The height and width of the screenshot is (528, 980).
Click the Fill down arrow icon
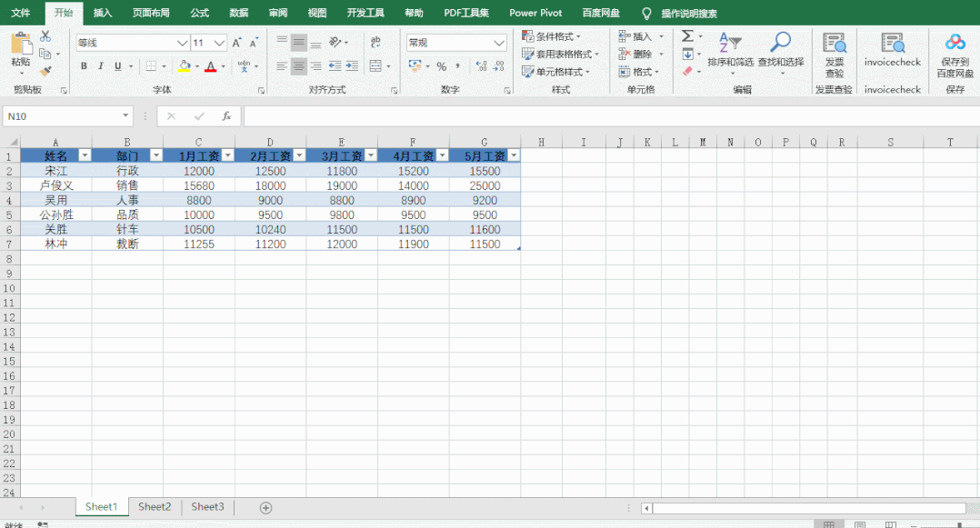coord(687,55)
